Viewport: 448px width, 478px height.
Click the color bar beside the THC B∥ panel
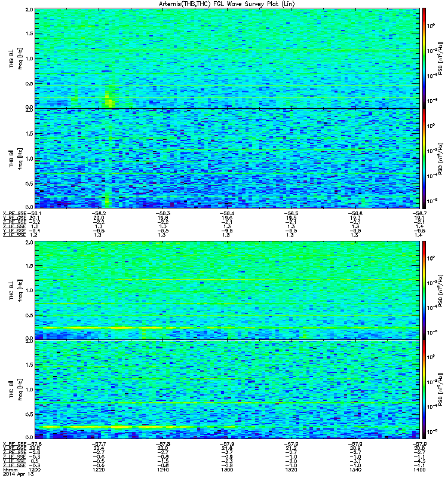424,390
